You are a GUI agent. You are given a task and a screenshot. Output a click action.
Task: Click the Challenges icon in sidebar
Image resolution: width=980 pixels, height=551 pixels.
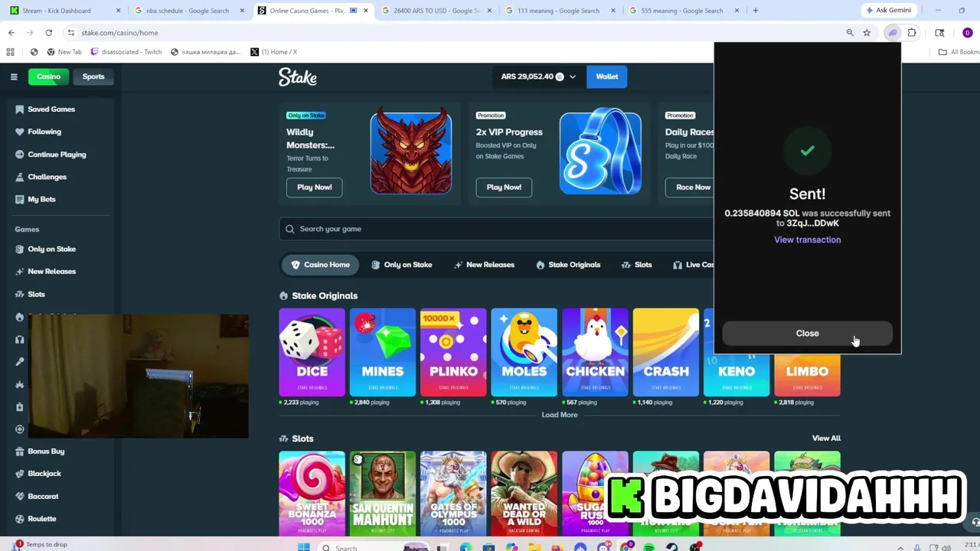pos(20,177)
